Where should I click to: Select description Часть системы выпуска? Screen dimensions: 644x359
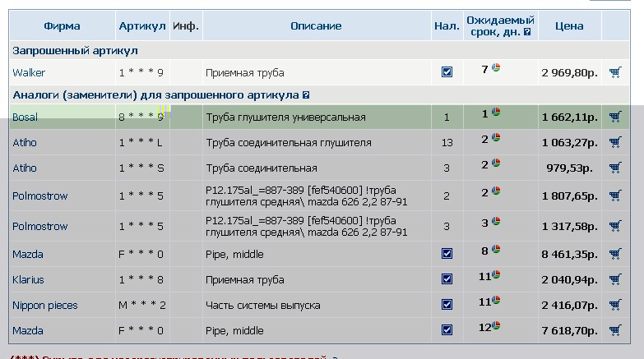(263, 306)
